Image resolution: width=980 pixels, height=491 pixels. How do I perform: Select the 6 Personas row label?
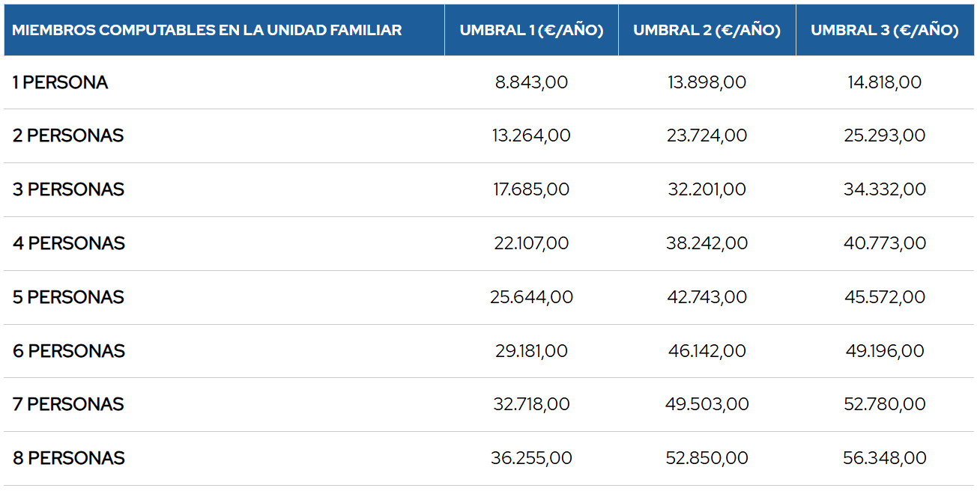click(x=68, y=351)
